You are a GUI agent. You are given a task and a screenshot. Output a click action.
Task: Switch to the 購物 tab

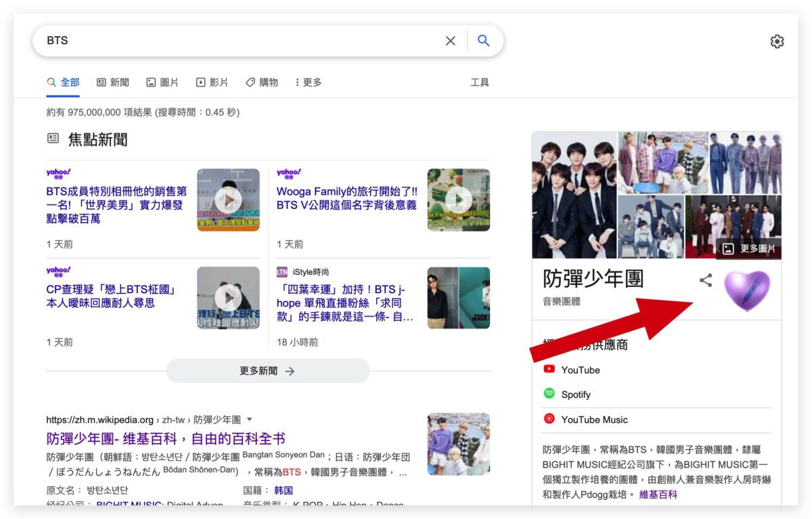[x=261, y=83]
